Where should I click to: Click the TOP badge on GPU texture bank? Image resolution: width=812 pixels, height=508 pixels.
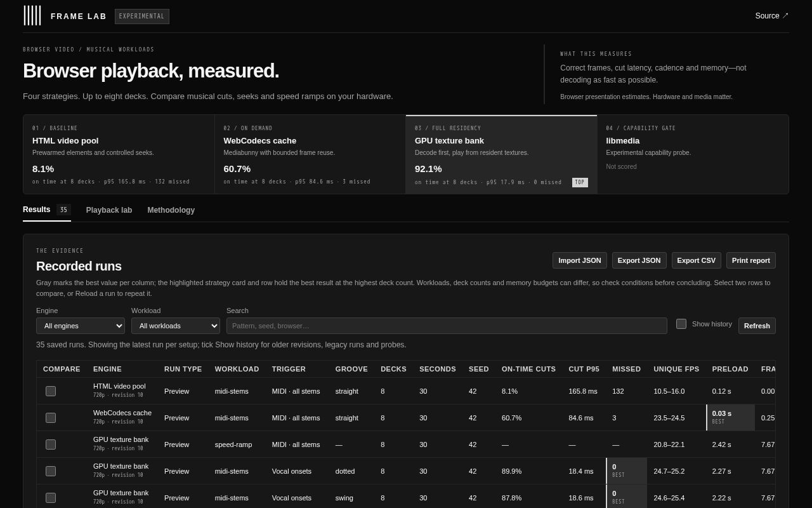tap(580, 182)
